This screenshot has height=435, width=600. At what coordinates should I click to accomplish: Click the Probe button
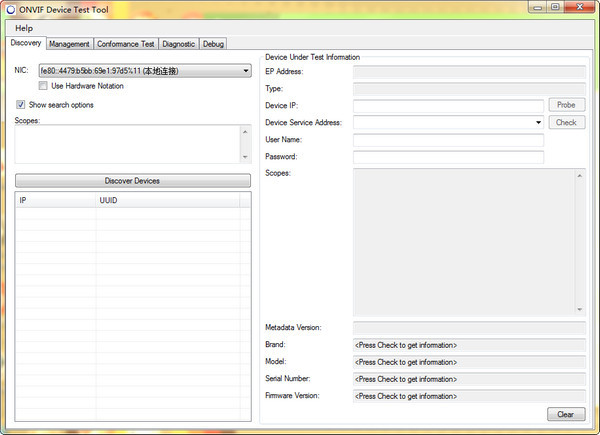[x=566, y=105]
